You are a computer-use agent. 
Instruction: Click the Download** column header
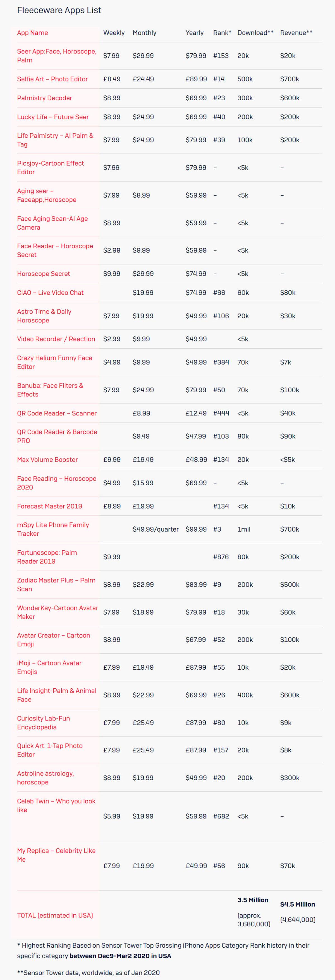tap(255, 33)
